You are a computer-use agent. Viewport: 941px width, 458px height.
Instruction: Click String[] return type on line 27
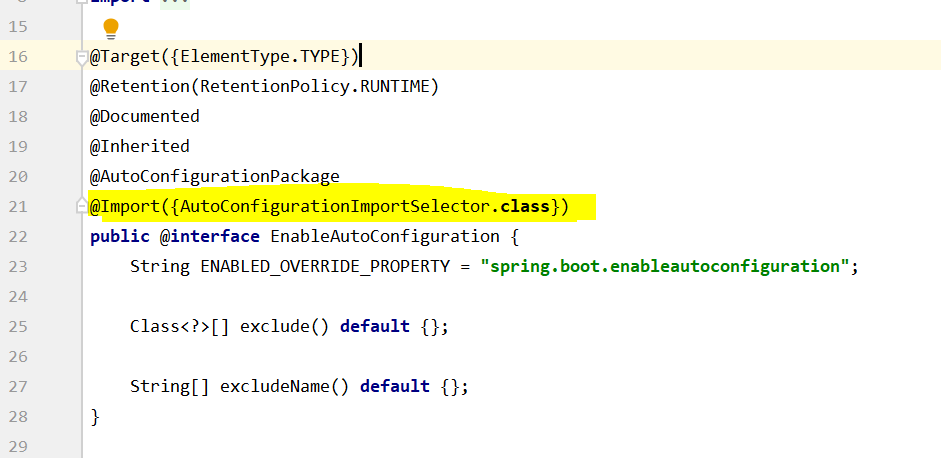(169, 387)
